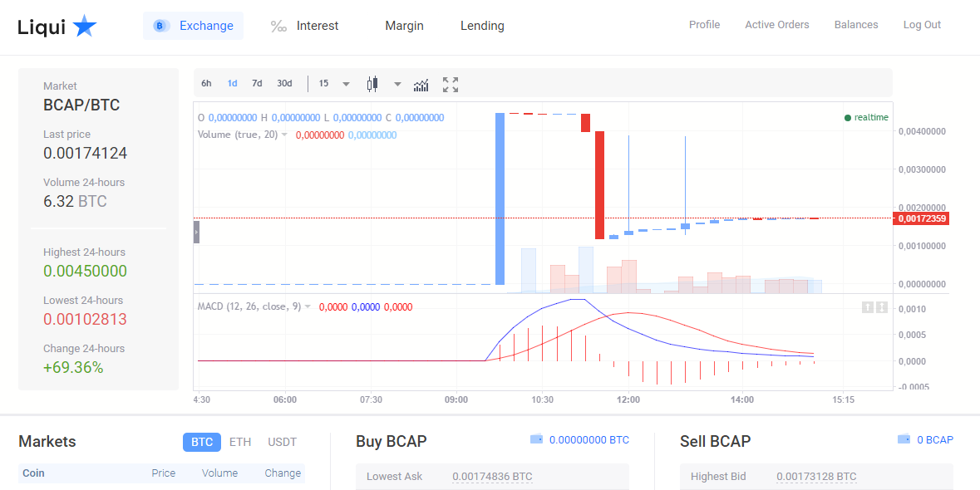Image resolution: width=980 pixels, height=490 pixels.
Task: Expand the Volume indicator options arrow
Action: click(x=284, y=135)
